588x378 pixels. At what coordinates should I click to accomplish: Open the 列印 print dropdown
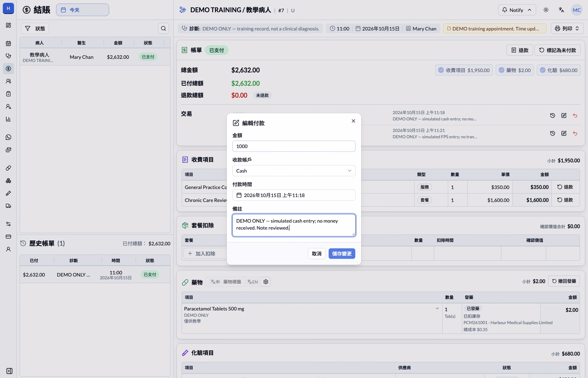[567, 28]
